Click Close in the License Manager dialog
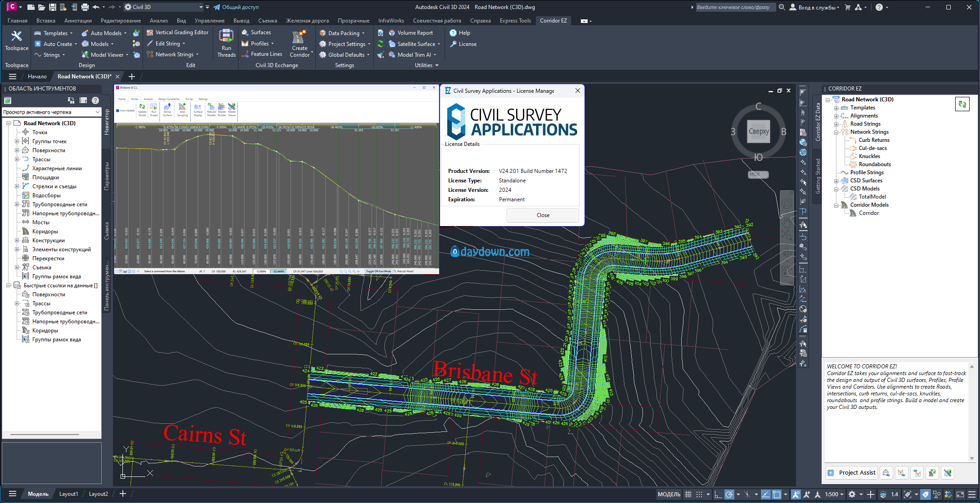980x503 pixels. click(543, 215)
